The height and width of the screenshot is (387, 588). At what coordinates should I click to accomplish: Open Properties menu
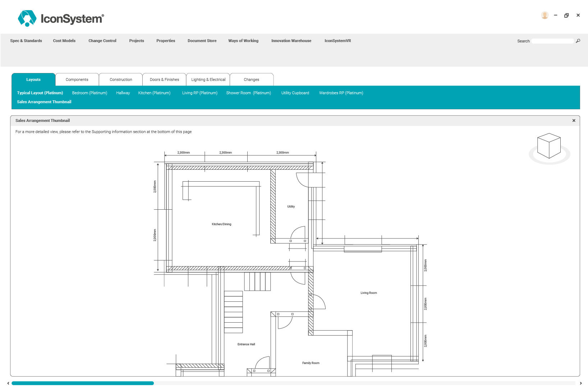click(166, 41)
